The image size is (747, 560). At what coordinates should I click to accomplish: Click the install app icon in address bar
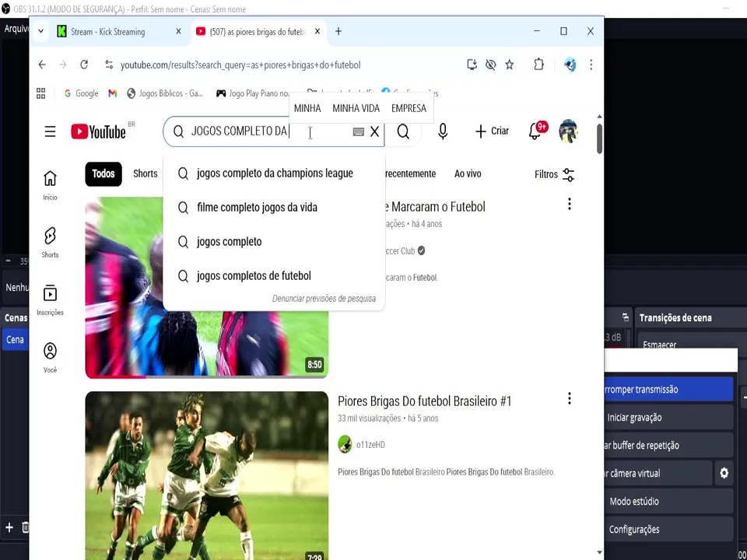coord(472,65)
